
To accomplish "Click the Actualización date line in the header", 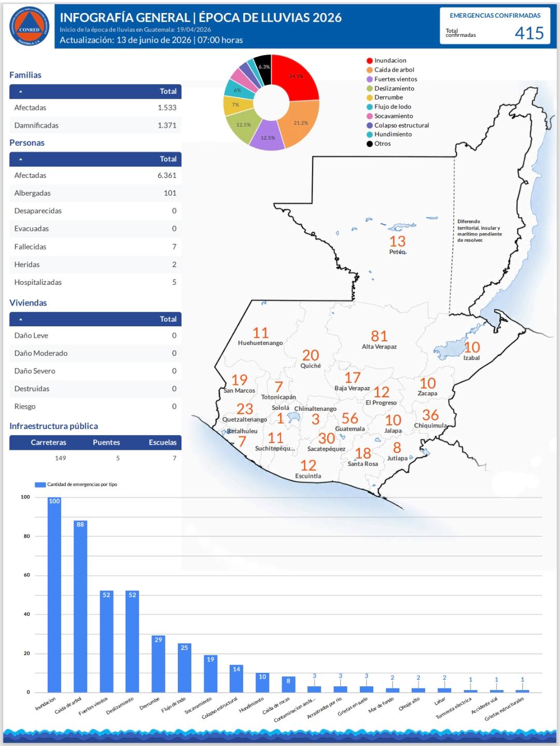I will [151, 40].
